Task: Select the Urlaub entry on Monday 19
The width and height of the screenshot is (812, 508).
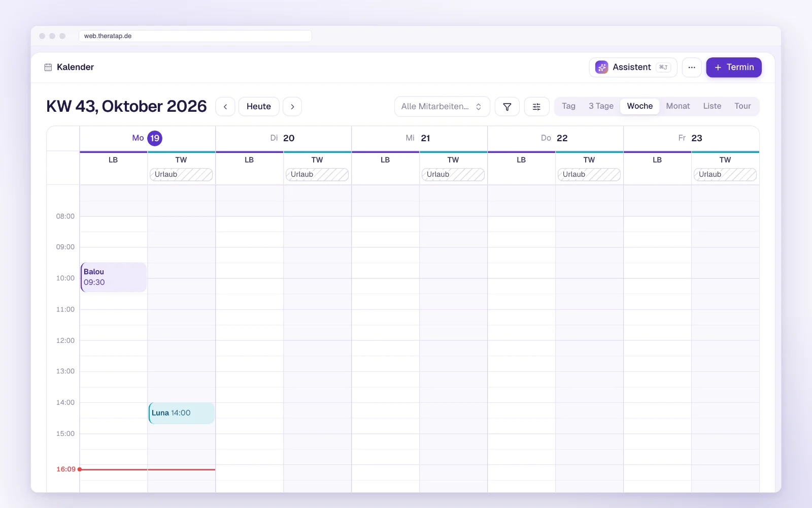Action: coord(181,175)
